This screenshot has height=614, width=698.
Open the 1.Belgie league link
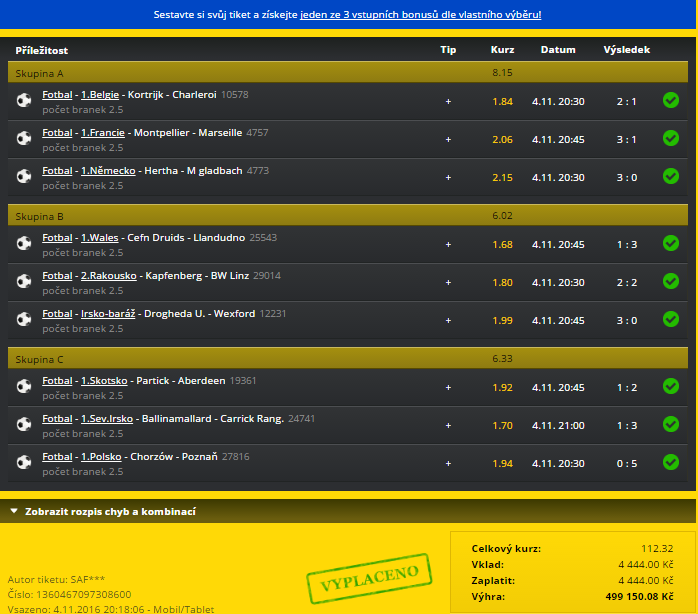point(100,95)
